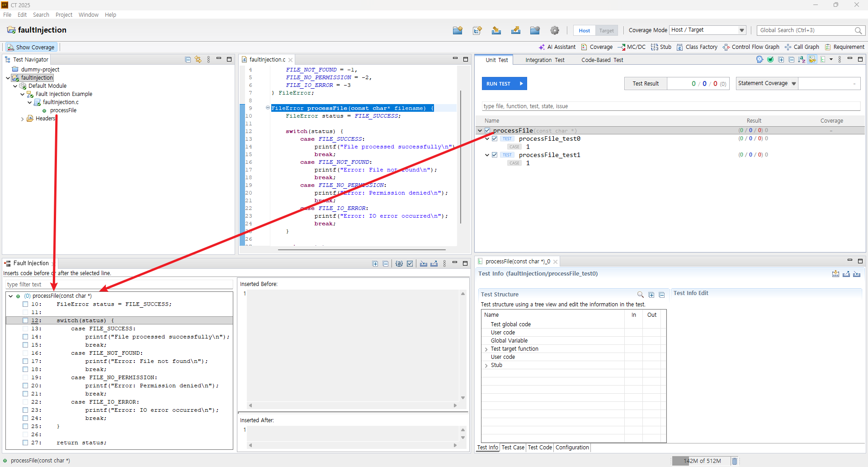This screenshot has width=868, height=467.
Task: Open the Requirement view
Action: [x=844, y=47]
